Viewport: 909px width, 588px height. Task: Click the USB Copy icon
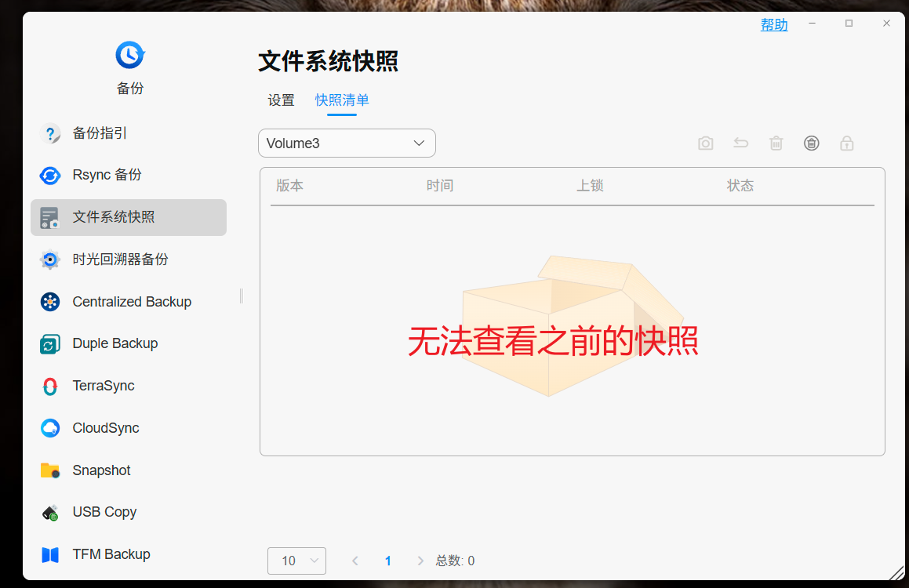[50, 513]
